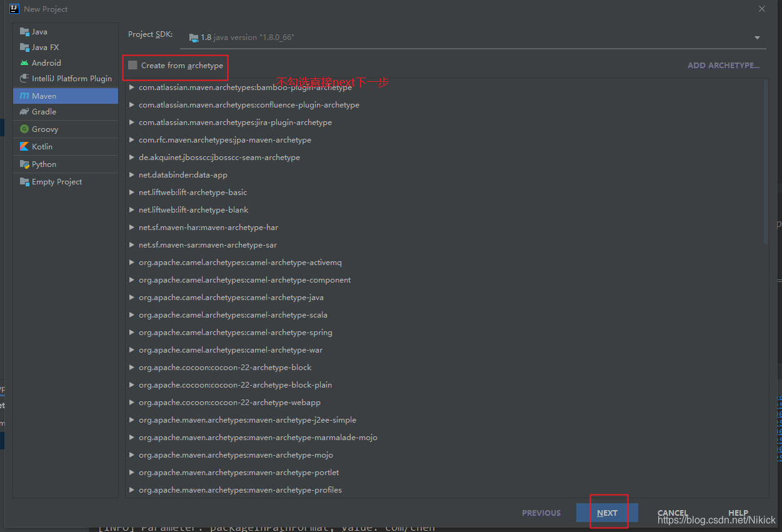Click the Gradle elephant icon
The height and width of the screenshot is (532, 782).
click(24, 111)
